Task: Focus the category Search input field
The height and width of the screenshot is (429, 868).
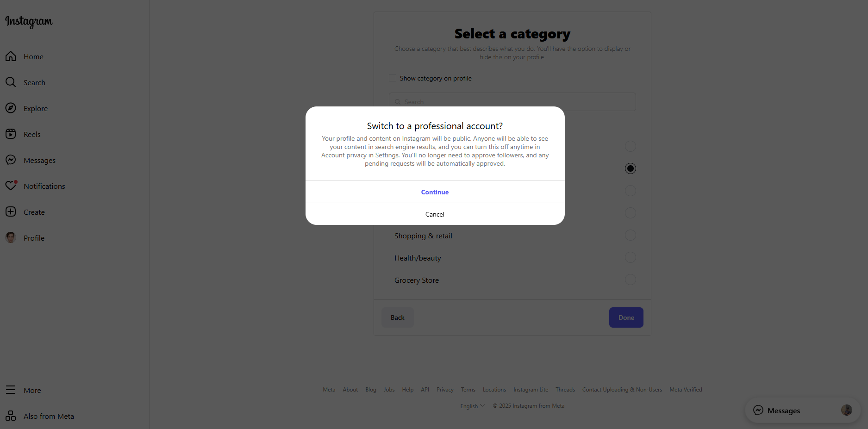Action: pyautogui.click(x=512, y=102)
